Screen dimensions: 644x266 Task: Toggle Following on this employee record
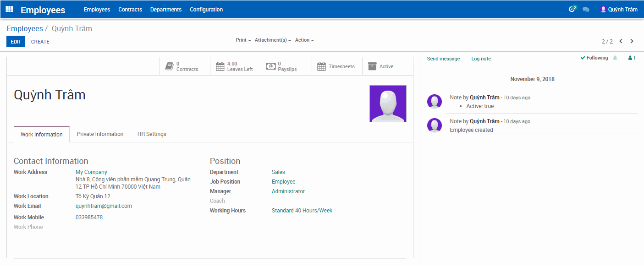coord(594,58)
